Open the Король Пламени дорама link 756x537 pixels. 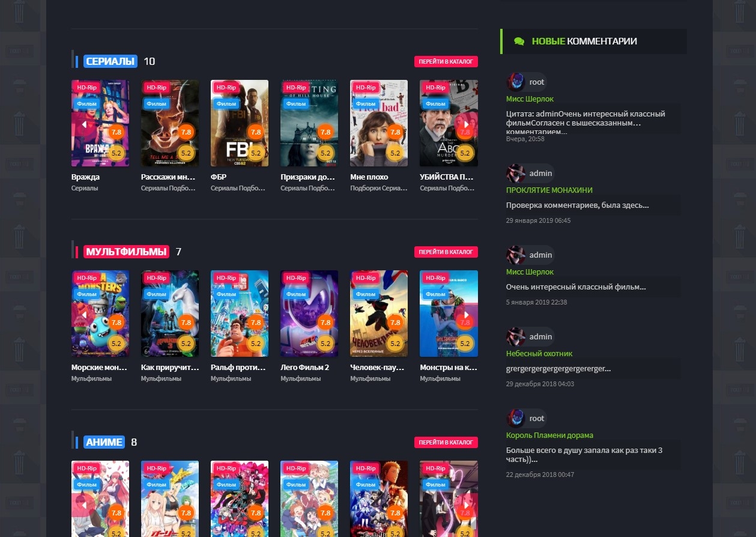549,435
